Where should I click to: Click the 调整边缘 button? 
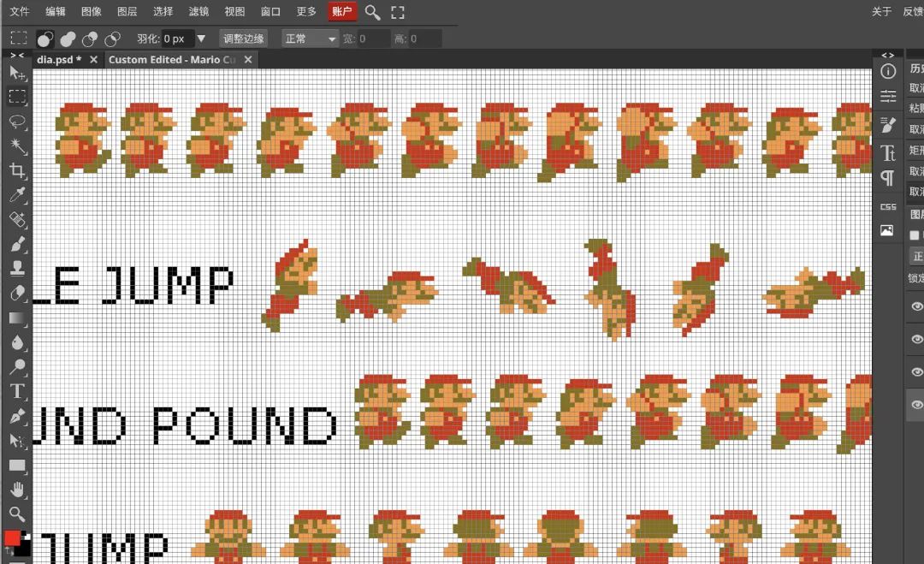[x=243, y=39]
